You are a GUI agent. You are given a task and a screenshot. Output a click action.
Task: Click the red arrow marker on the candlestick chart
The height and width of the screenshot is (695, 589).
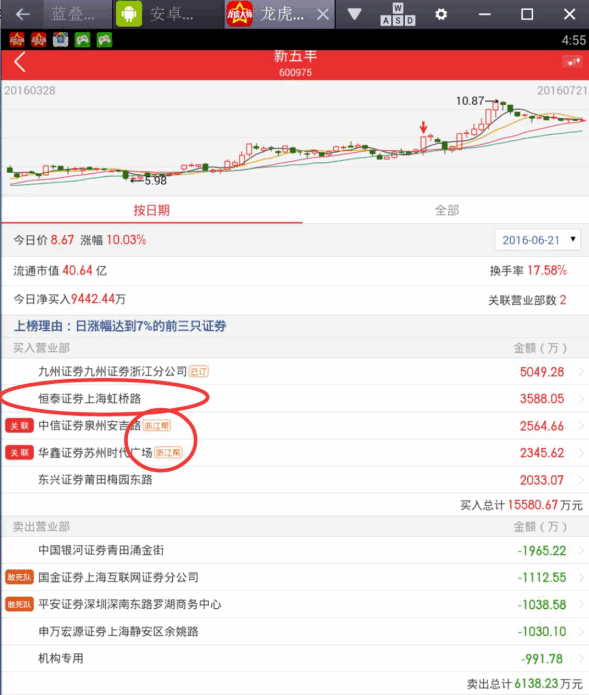[x=424, y=127]
